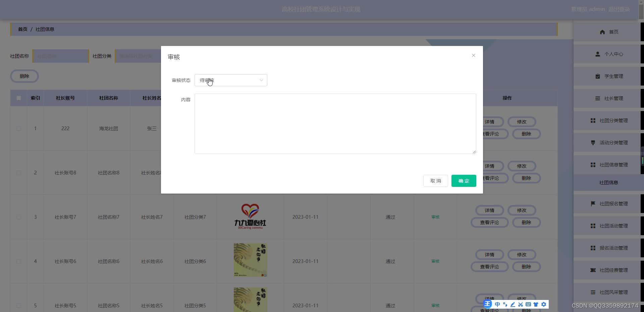The height and width of the screenshot is (312, 644).
Task: Open the 社团风采管理 sidebar menu
Action: click(607, 292)
